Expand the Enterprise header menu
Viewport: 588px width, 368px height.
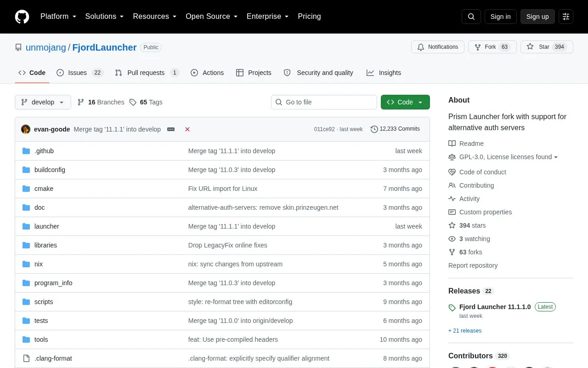pyautogui.click(x=267, y=17)
